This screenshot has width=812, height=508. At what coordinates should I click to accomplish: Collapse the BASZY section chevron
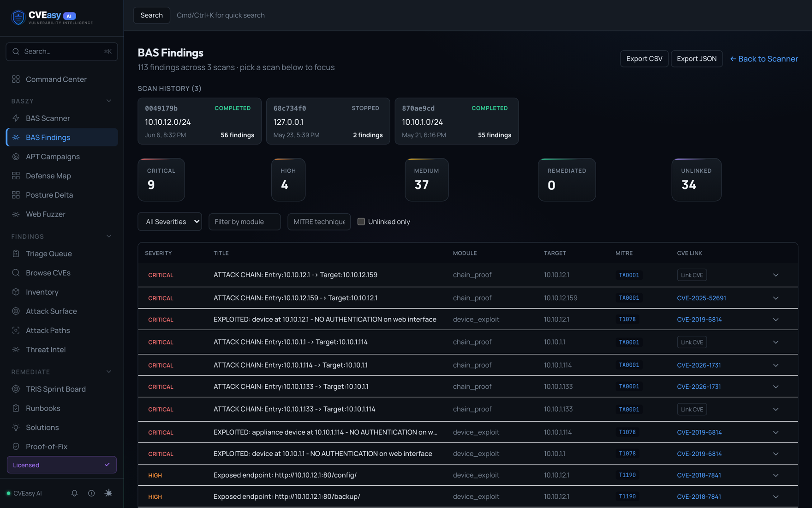(x=109, y=101)
